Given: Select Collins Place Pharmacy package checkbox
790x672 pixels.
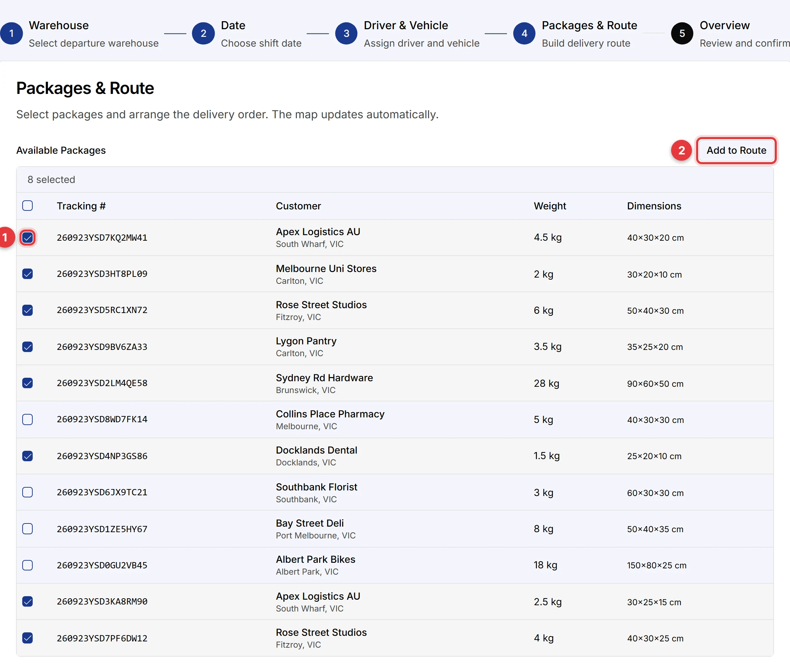Looking at the screenshot, I should [27, 419].
